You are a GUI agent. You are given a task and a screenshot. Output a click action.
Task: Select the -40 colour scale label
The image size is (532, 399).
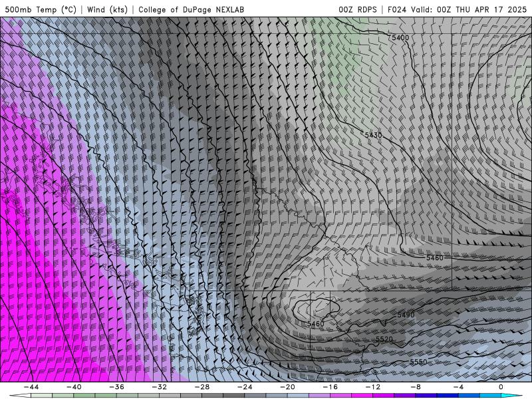74,387
